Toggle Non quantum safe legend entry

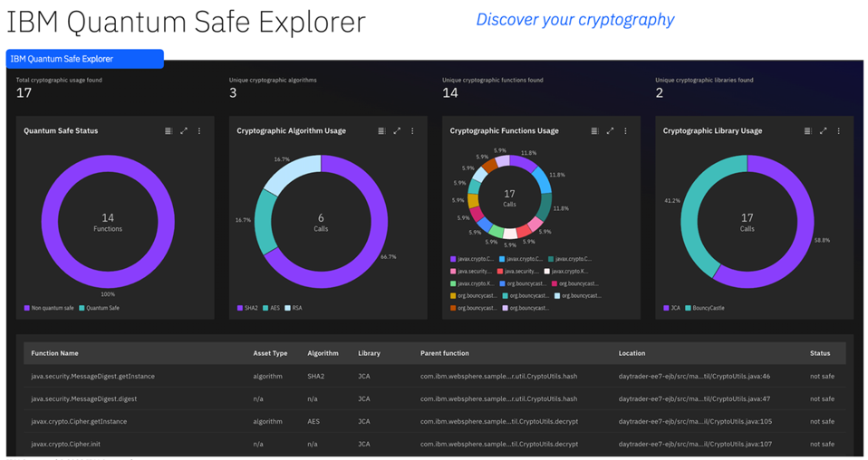coord(49,308)
